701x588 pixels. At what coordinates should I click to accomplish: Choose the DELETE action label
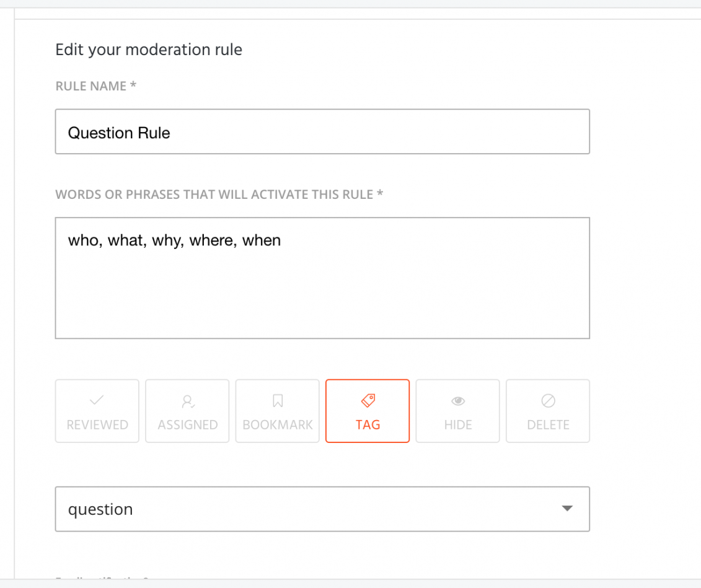[548, 424]
